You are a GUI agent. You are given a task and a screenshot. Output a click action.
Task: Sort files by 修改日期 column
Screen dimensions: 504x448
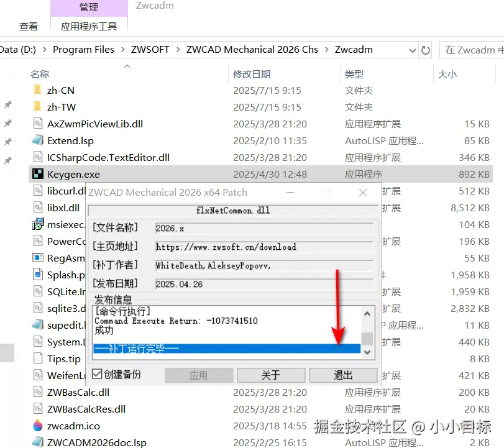[x=251, y=74]
